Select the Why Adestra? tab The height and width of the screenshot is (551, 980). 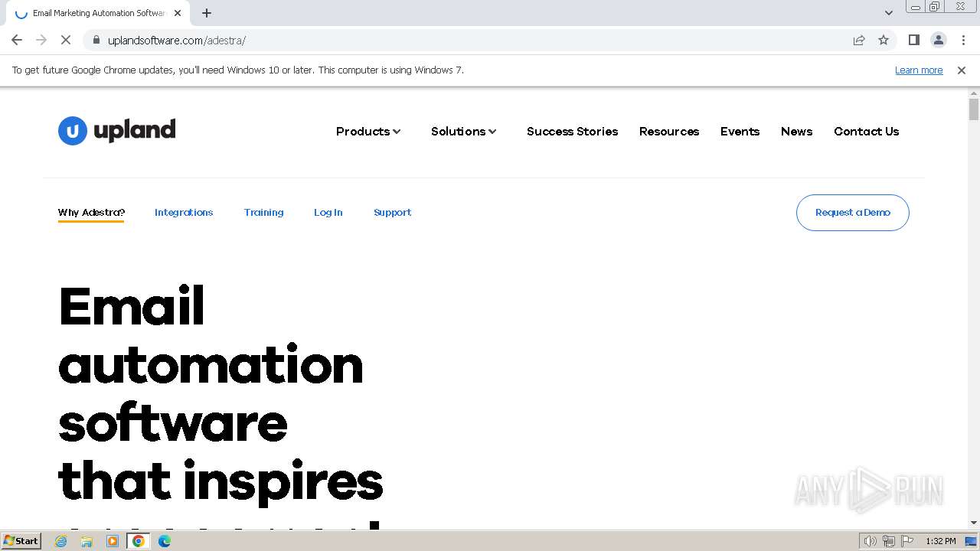[x=91, y=213]
